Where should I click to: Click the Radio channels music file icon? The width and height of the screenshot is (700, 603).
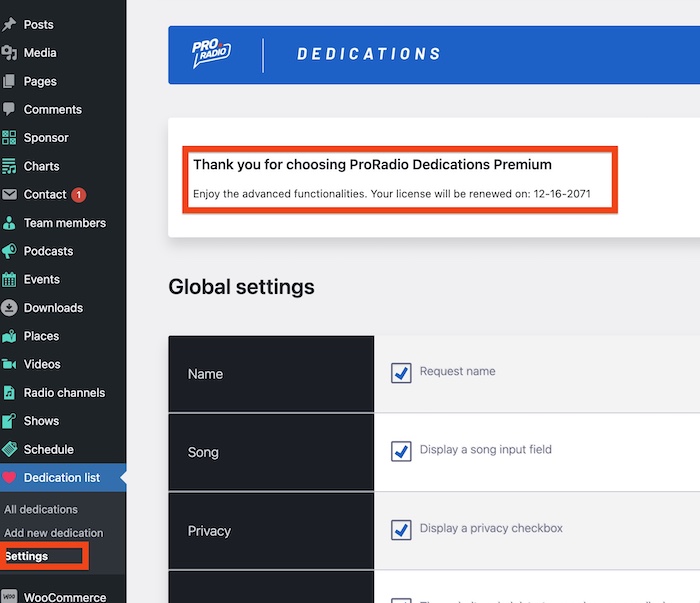[x=9, y=393]
